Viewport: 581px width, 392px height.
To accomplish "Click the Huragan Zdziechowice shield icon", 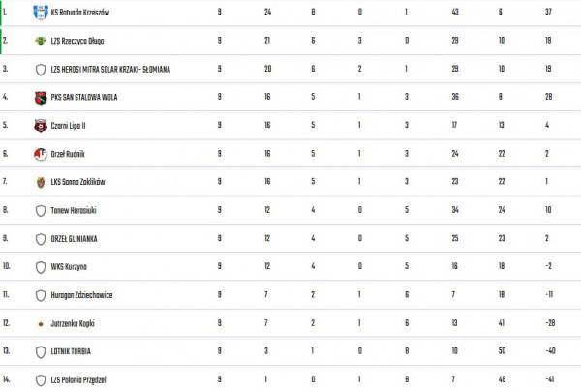I will click(40, 295).
